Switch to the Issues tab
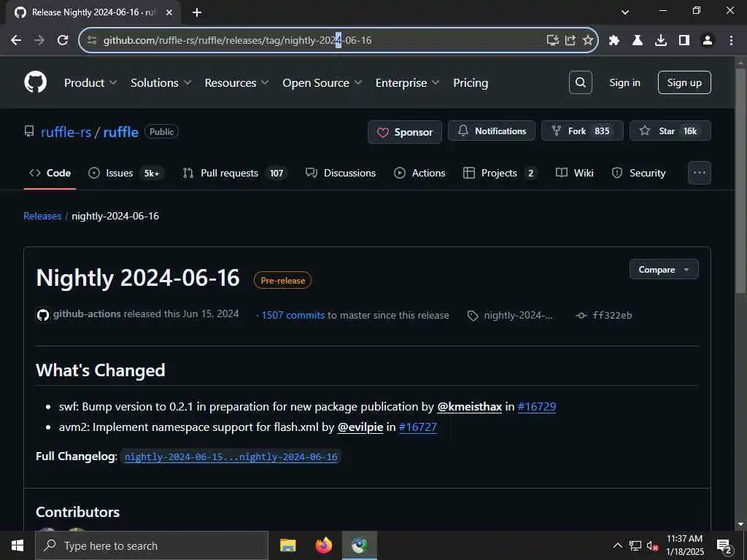 tap(126, 173)
